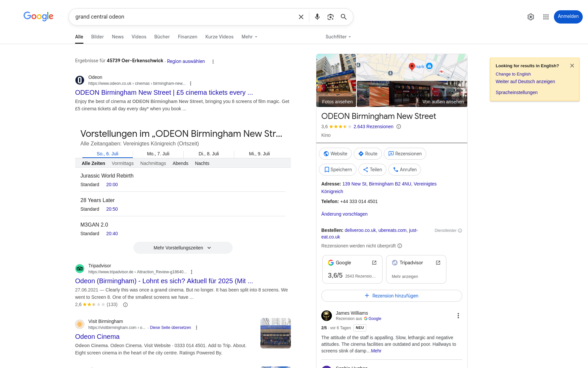Screen dimensions: 588x368
Task: Switch to the Finanzen tab
Action: click(x=188, y=37)
